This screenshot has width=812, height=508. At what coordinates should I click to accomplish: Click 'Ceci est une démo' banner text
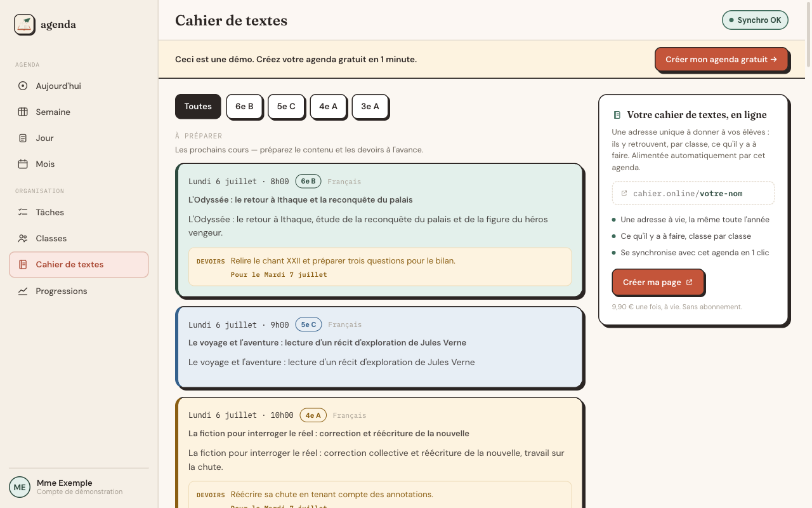point(296,59)
